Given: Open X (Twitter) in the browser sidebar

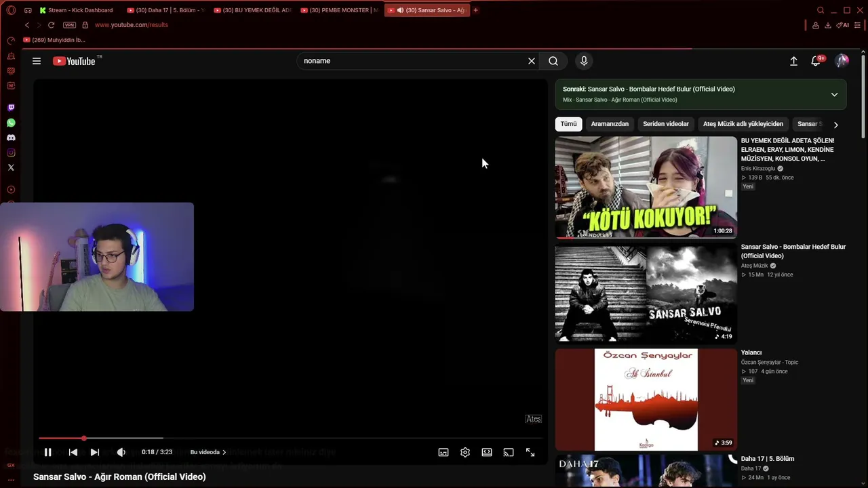Looking at the screenshot, I should [11, 167].
